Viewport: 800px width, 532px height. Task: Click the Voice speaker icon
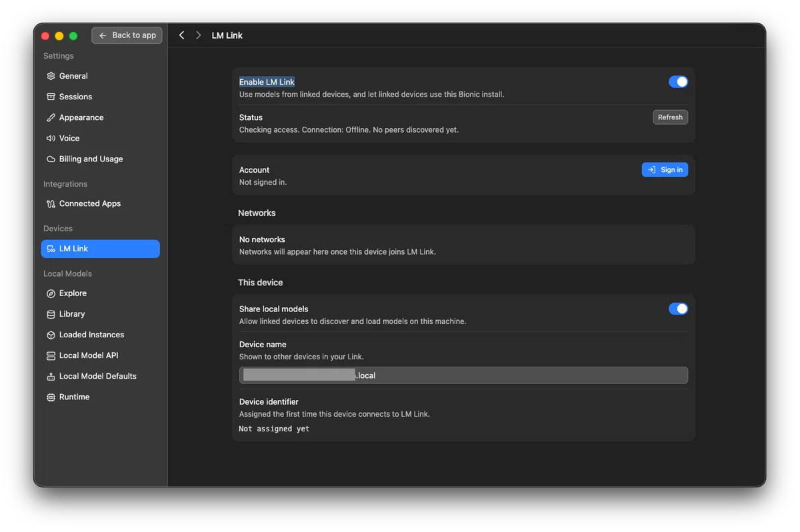[x=51, y=138]
